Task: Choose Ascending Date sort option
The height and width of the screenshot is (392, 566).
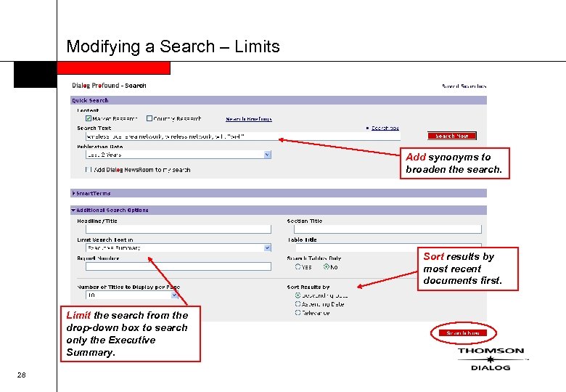Action: click(x=298, y=304)
